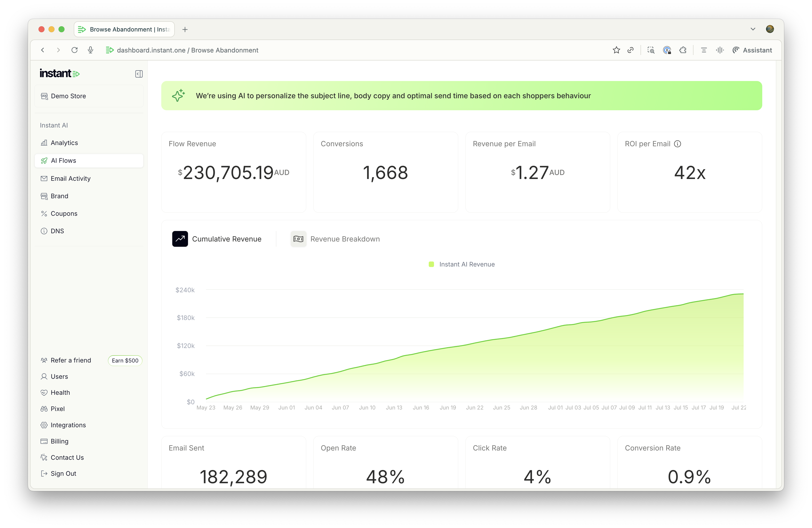Click the Revenue per Email $1.27 value

[538, 172]
